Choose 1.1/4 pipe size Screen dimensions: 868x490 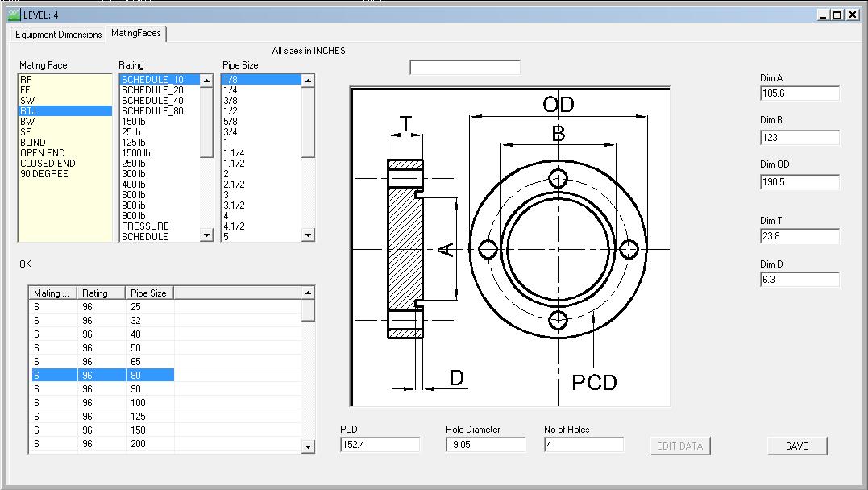(261, 153)
